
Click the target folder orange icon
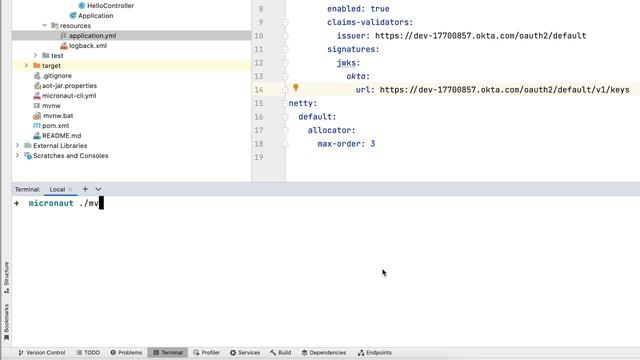[x=37, y=65]
